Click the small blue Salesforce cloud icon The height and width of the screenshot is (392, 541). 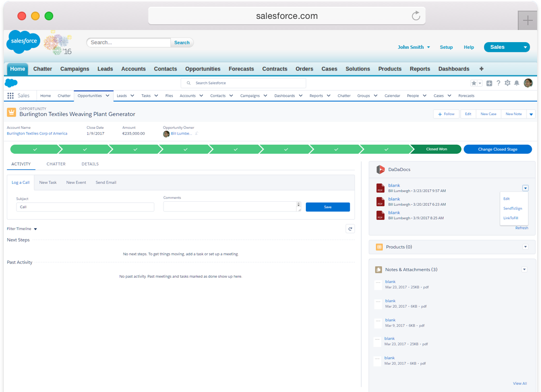(11, 83)
